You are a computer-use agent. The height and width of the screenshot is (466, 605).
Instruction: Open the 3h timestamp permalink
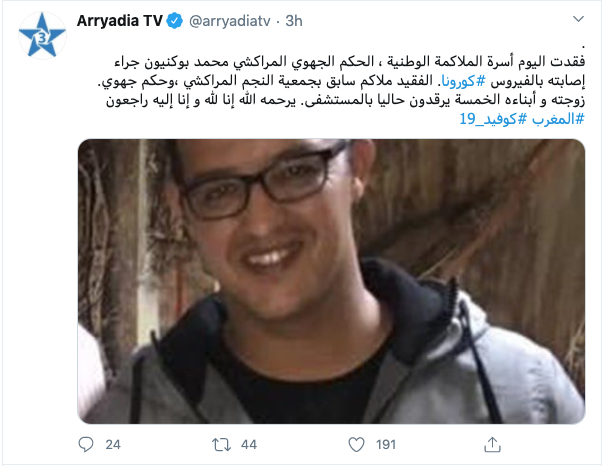tap(294, 21)
